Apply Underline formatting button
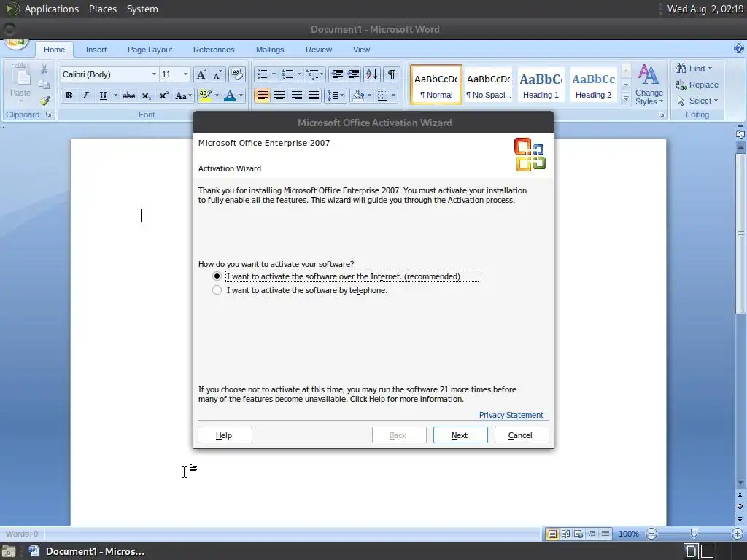 (x=103, y=96)
